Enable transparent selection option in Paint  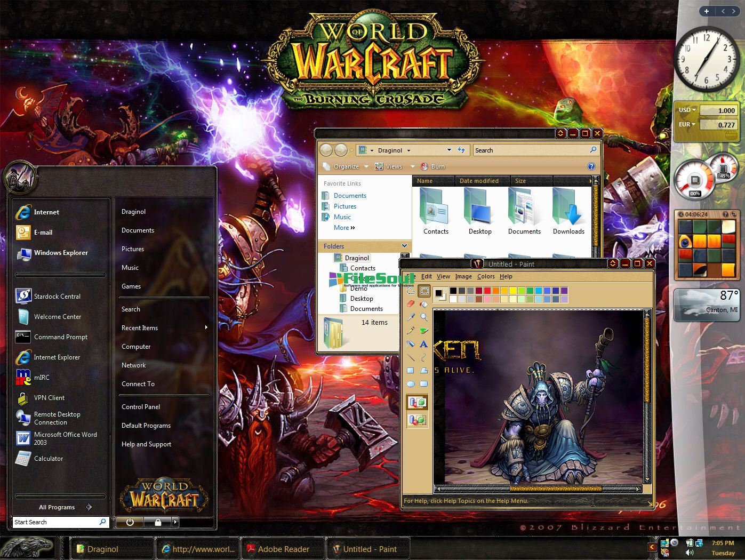[x=418, y=420]
